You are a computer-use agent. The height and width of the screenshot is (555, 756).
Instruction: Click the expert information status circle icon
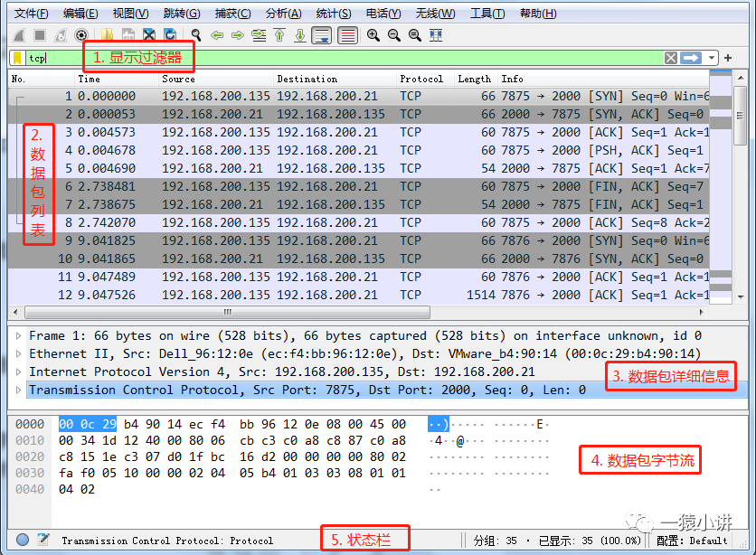23,540
